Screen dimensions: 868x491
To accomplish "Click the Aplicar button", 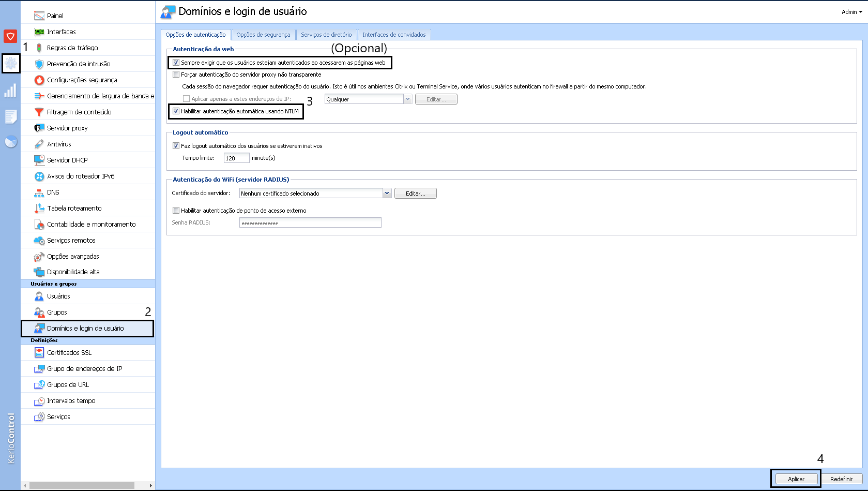I will click(x=796, y=479).
